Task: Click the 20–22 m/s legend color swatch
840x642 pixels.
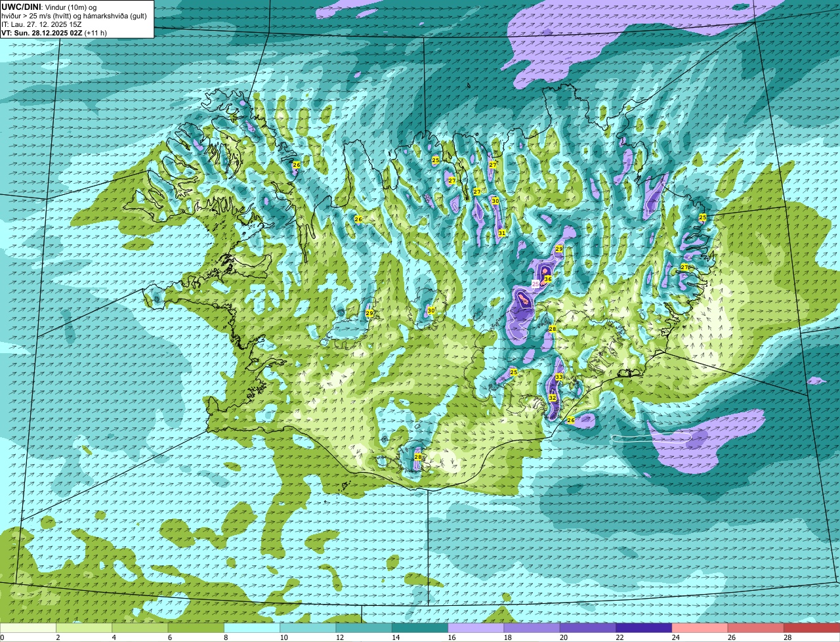Action: (x=588, y=628)
